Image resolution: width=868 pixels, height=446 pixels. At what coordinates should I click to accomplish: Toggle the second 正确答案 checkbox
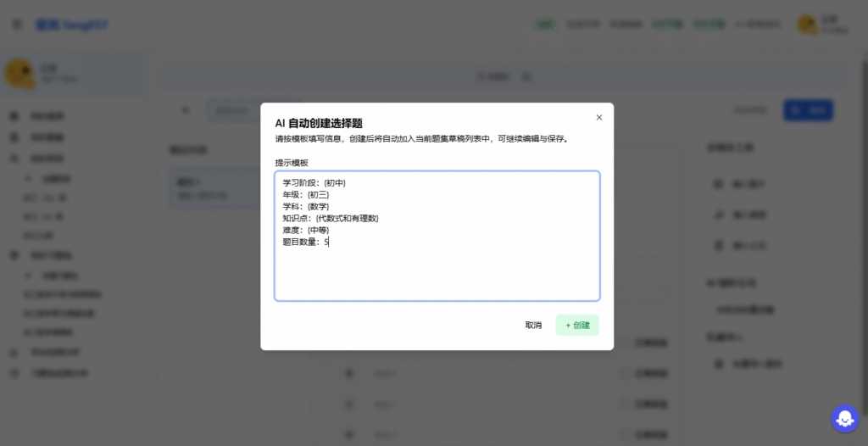point(625,373)
